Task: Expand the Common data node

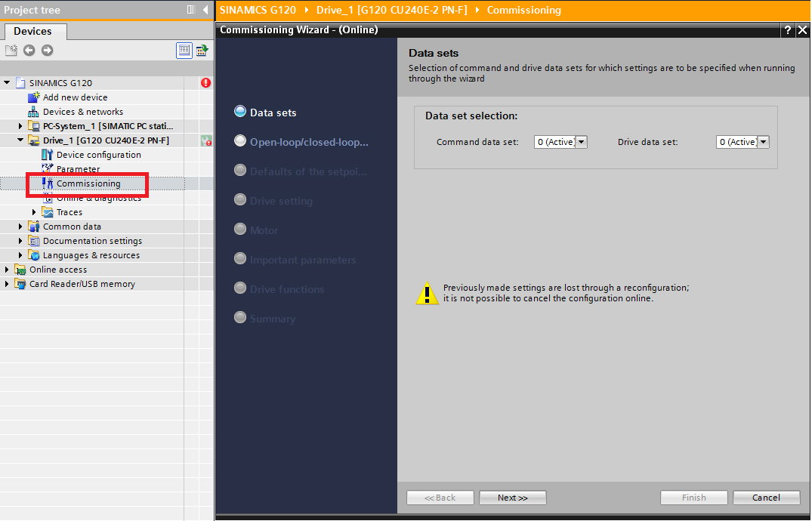Action: click(20, 227)
